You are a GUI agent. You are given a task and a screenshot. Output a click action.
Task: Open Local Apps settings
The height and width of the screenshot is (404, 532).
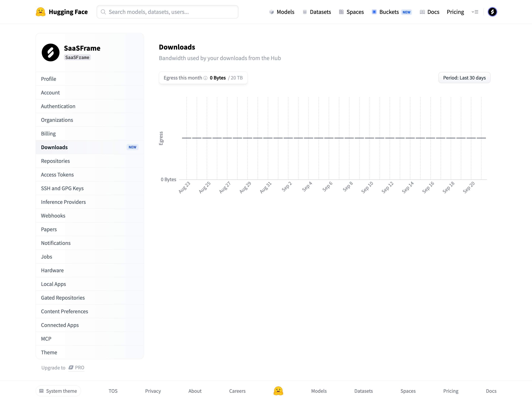point(90,284)
